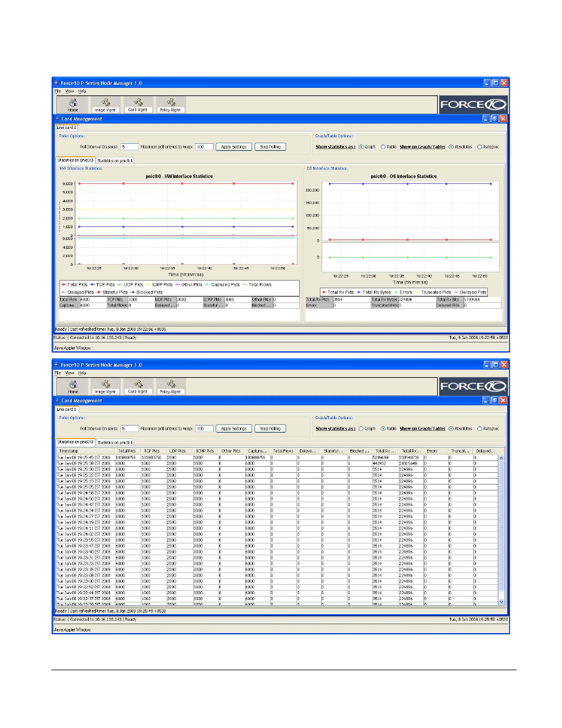Select Statistics on pnic0:0 tab, top window
This screenshot has height=728, width=562.
click(75, 160)
